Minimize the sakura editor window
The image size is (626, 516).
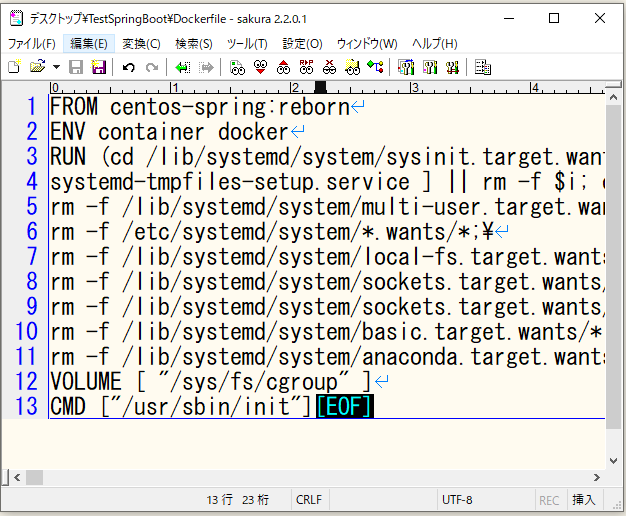(509, 18)
